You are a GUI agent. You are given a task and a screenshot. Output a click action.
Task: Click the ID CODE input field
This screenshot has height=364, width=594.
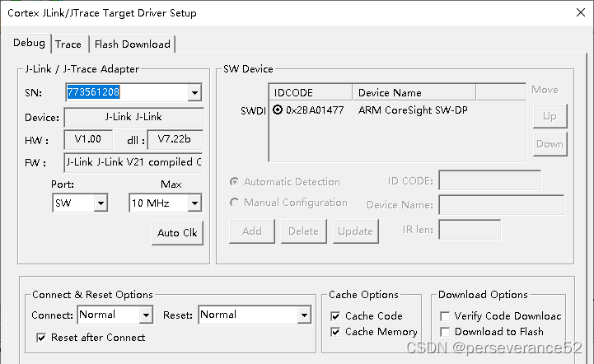(x=490, y=180)
